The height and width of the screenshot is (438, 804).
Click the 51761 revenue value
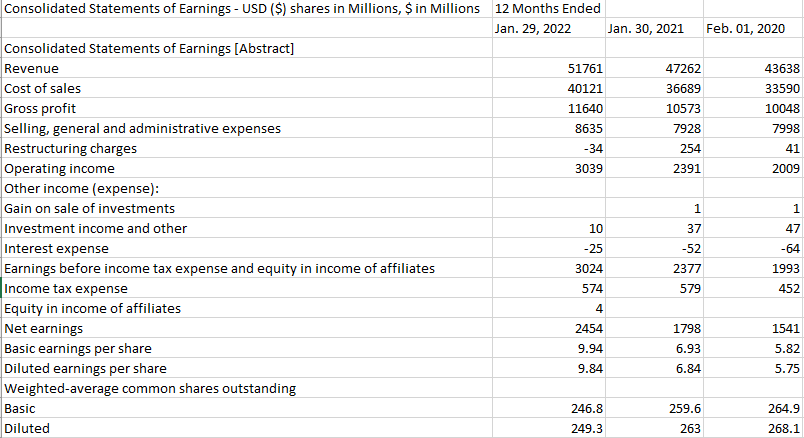585,69
